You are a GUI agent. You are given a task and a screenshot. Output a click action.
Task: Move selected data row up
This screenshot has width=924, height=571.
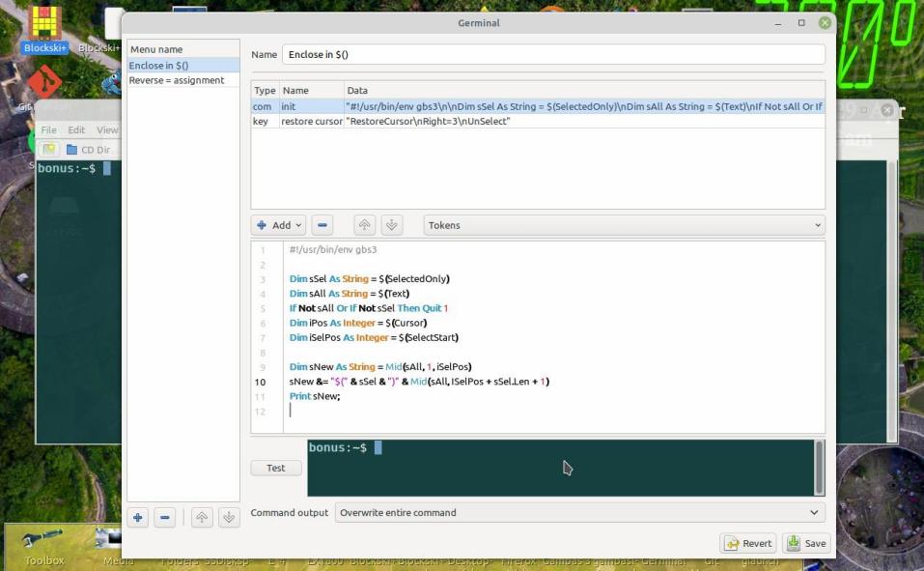click(x=364, y=225)
